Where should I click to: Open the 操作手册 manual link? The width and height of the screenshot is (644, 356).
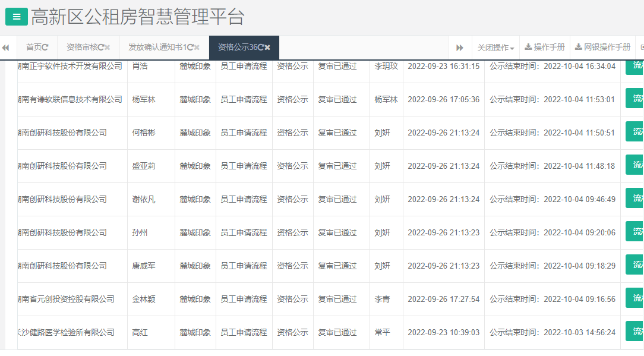pos(549,47)
